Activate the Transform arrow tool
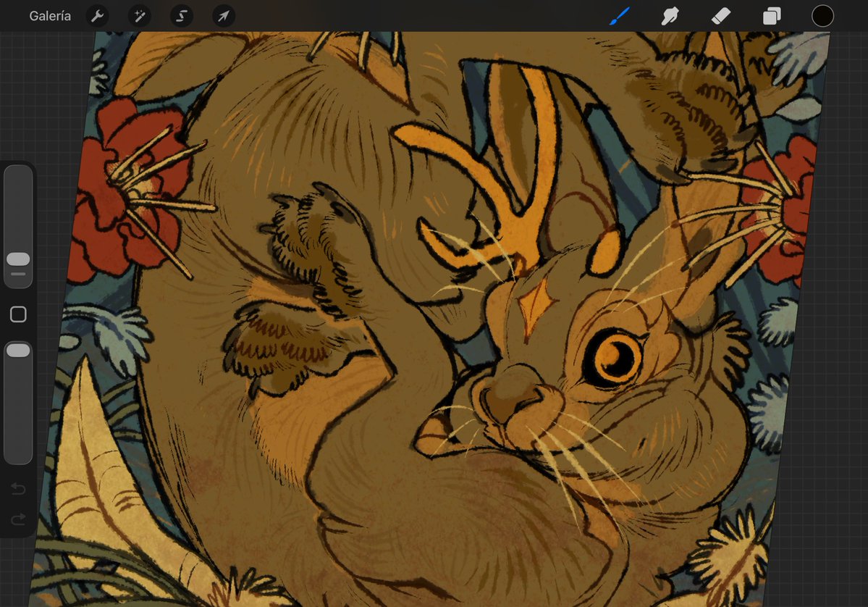This screenshot has width=868, height=607. click(x=224, y=16)
